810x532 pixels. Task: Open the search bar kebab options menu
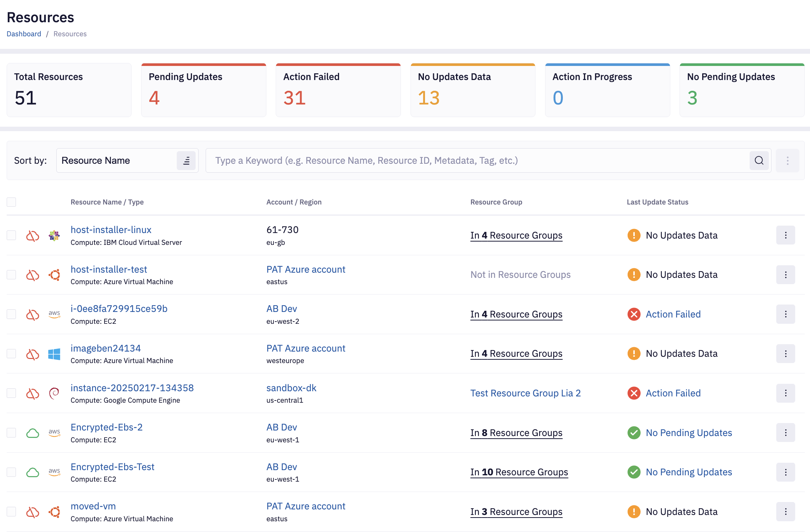point(787,160)
